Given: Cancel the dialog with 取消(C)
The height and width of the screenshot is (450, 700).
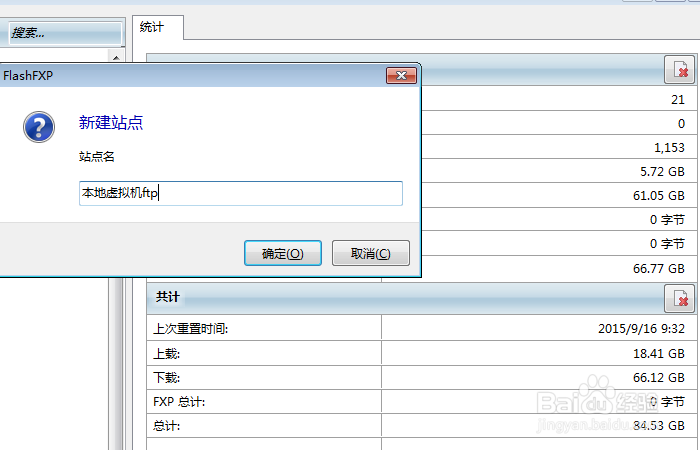Looking at the screenshot, I should pyautogui.click(x=371, y=253).
